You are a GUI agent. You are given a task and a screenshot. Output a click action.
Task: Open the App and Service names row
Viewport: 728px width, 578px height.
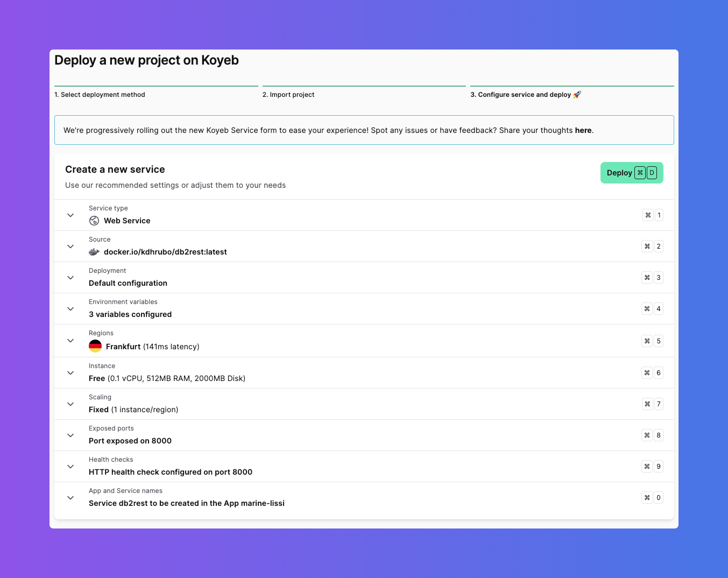tap(187, 503)
